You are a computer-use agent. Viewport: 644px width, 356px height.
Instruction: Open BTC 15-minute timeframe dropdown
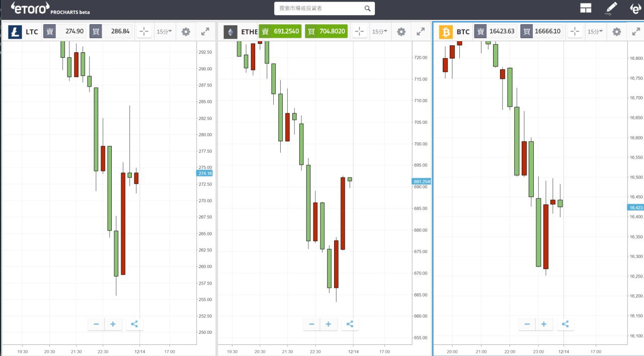[595, 32]
